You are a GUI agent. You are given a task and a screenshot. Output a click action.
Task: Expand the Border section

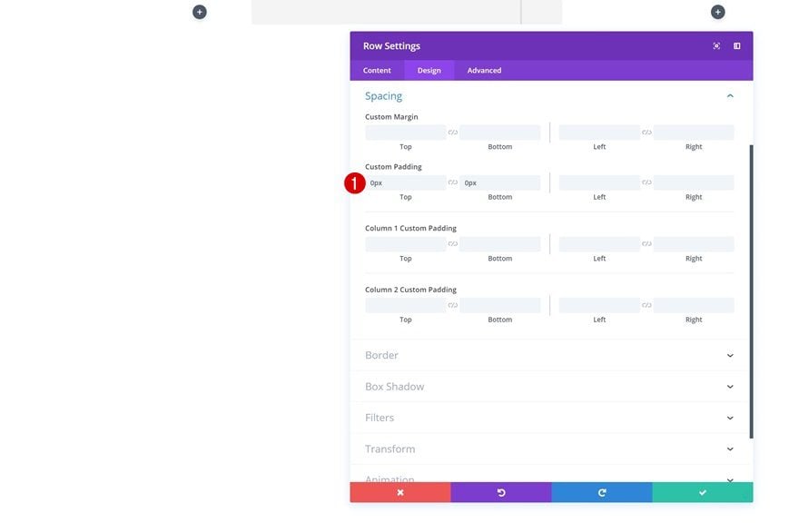(x=551, y=355)
